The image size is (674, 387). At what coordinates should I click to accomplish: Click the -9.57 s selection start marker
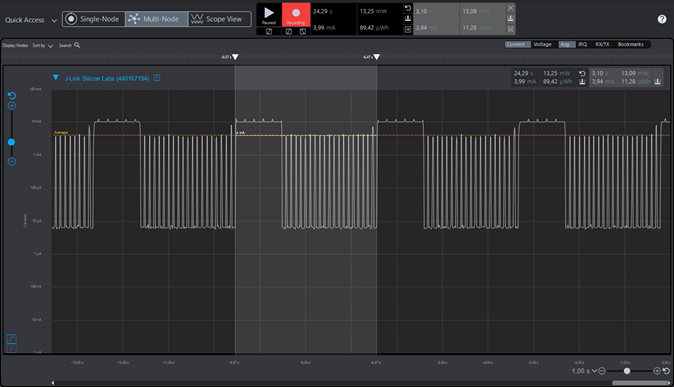235,57
